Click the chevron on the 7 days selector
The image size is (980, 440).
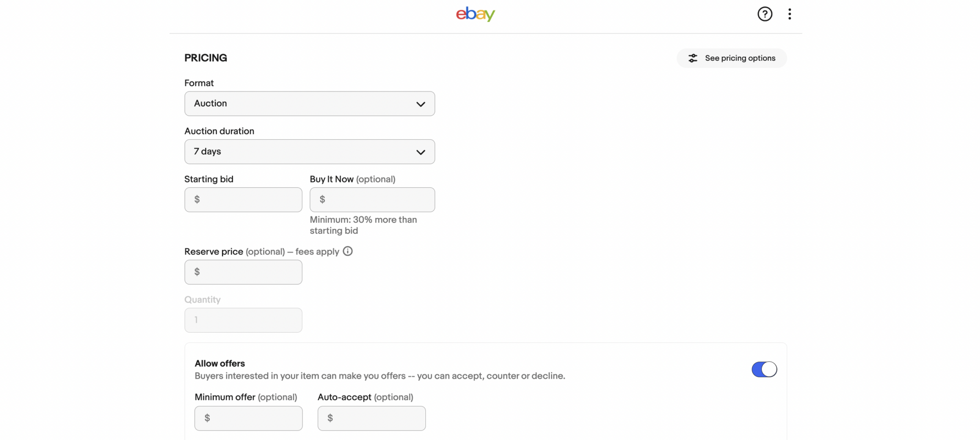tap(420, 151)
